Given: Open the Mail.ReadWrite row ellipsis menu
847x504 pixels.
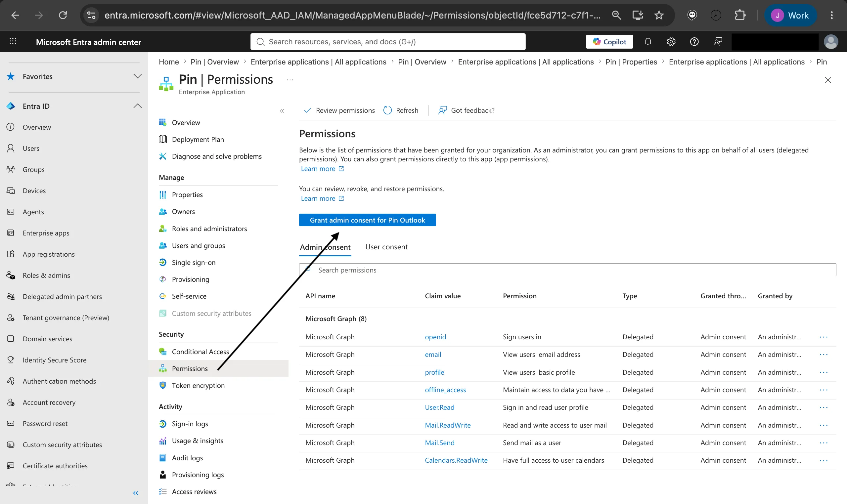Looking at the screenshot, I should (x=823, y=426).
